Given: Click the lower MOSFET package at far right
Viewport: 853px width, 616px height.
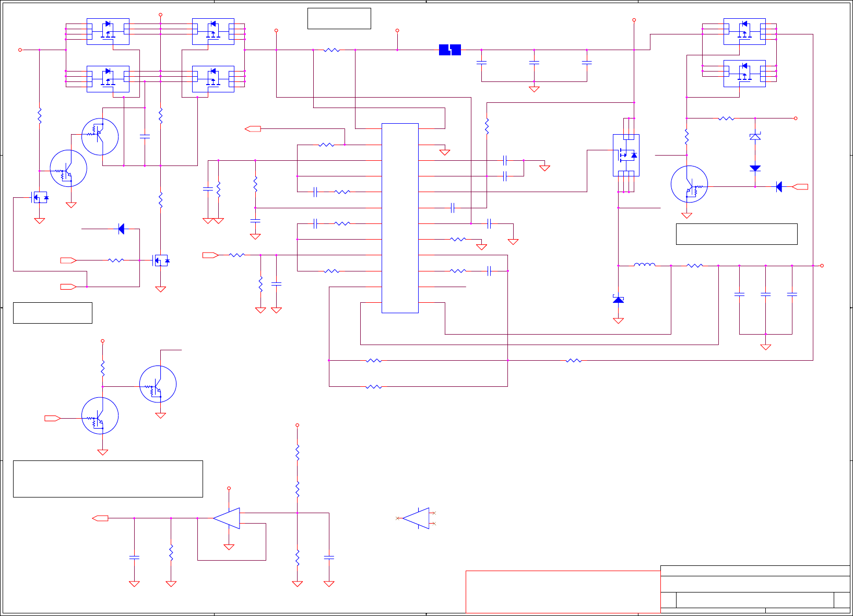Looking at the screenshot, I should pyautogui.click(x=745, y=74).
